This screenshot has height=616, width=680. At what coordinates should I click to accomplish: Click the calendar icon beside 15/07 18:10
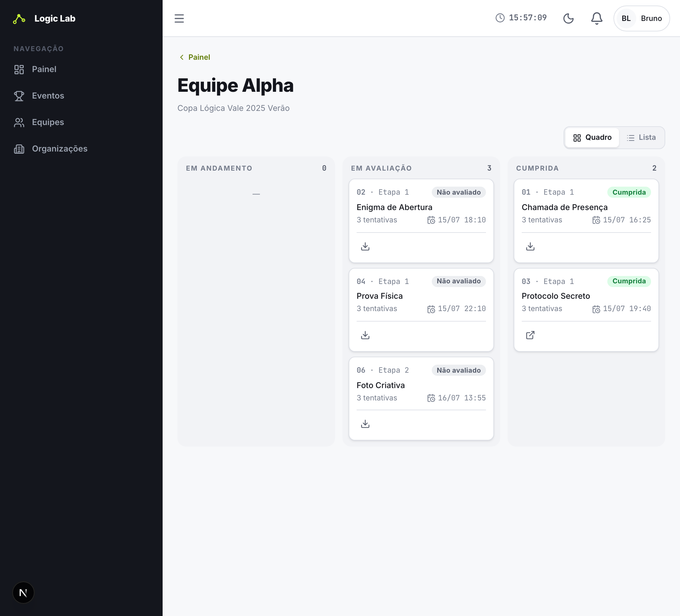tap(431, 220)
